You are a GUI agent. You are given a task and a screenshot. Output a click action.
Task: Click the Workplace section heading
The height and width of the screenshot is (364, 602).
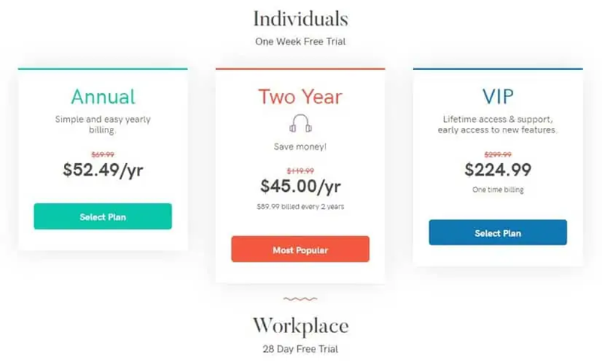tap(300, 326)
